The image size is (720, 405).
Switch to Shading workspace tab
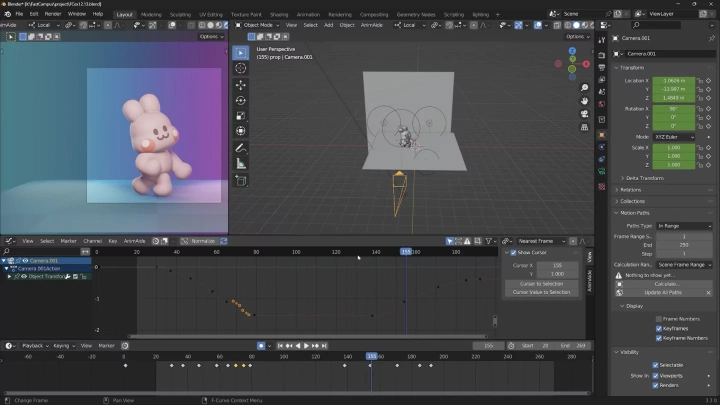tap(279, 15)
